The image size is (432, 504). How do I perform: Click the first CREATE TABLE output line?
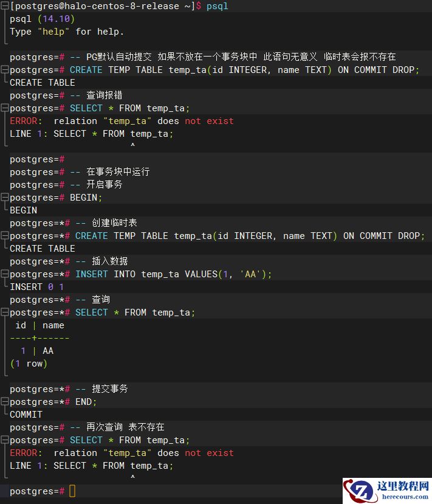[43, 83]
